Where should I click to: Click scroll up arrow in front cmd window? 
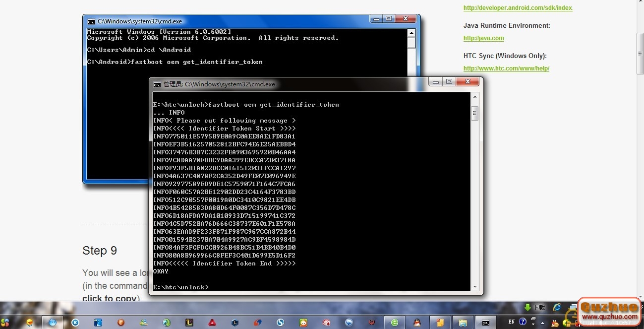(x=474, y=97)
